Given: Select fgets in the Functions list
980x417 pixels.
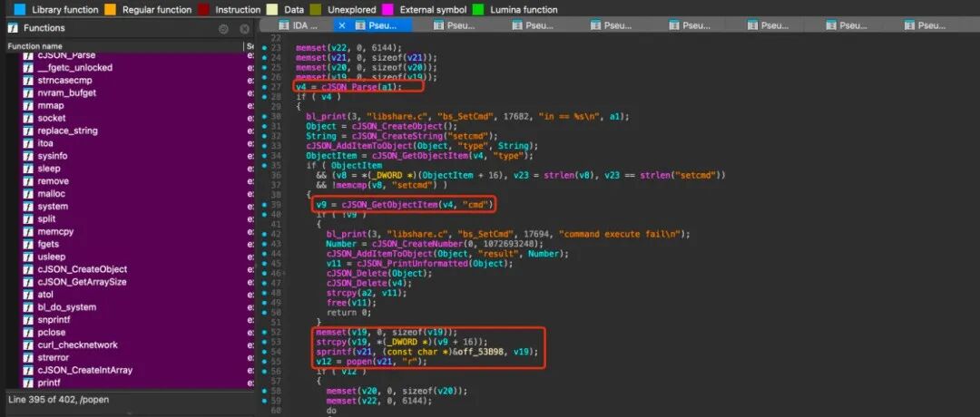Looking at the screenshot, I should [47, 244].
